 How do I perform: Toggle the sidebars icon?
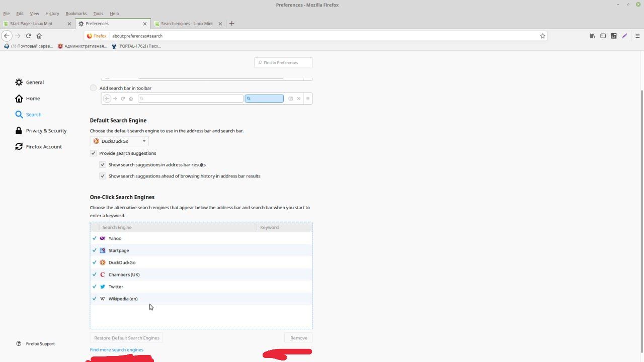(x=603, y=36)
